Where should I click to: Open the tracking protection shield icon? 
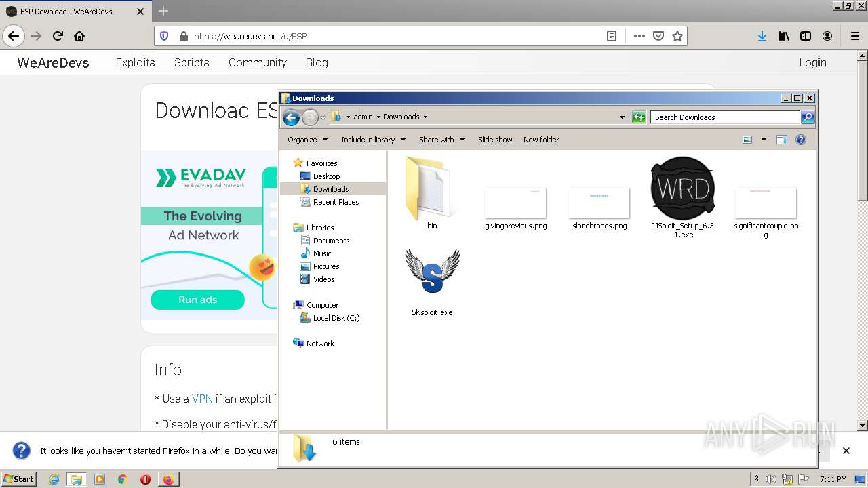[163, 36]
